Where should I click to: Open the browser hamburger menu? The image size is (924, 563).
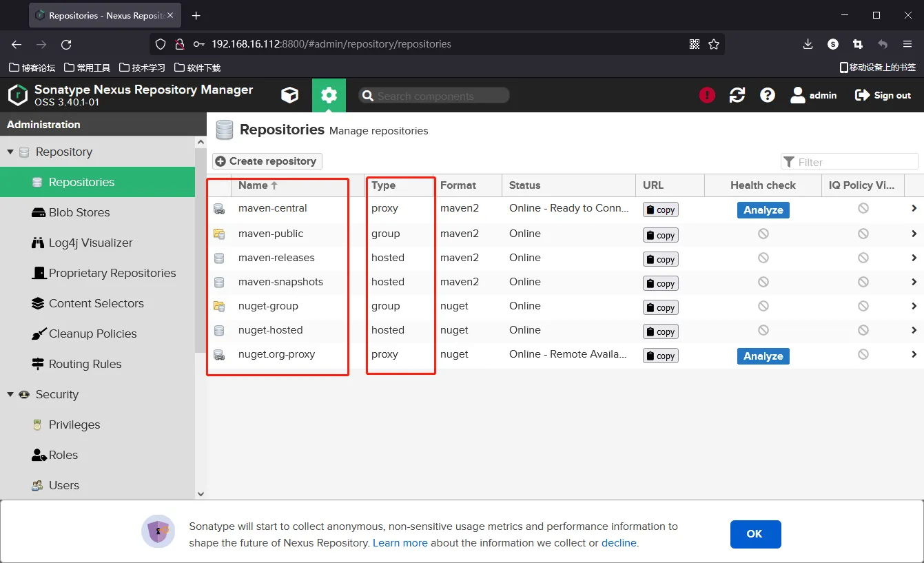click(x=907, y=44)
